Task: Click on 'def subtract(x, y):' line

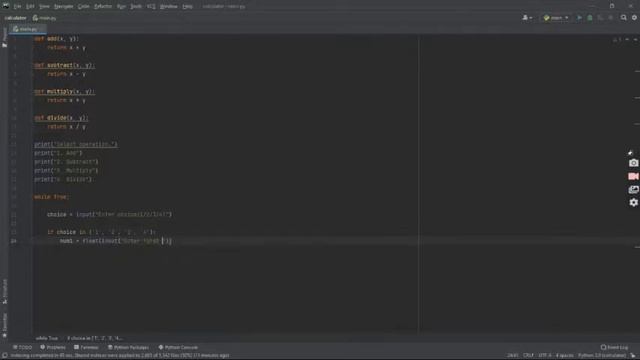Action: pyautogui.click(x=64, y=65)
